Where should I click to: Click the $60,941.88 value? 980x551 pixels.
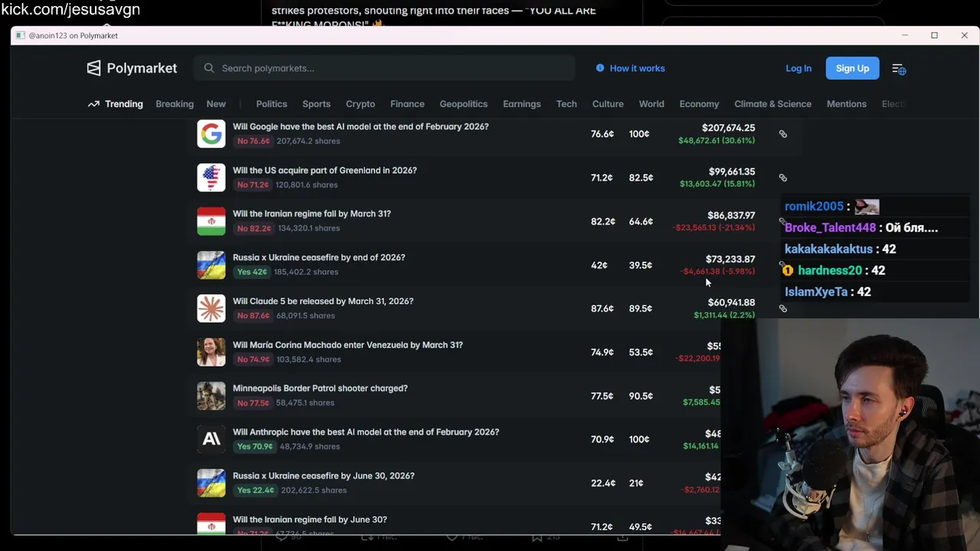731,302
